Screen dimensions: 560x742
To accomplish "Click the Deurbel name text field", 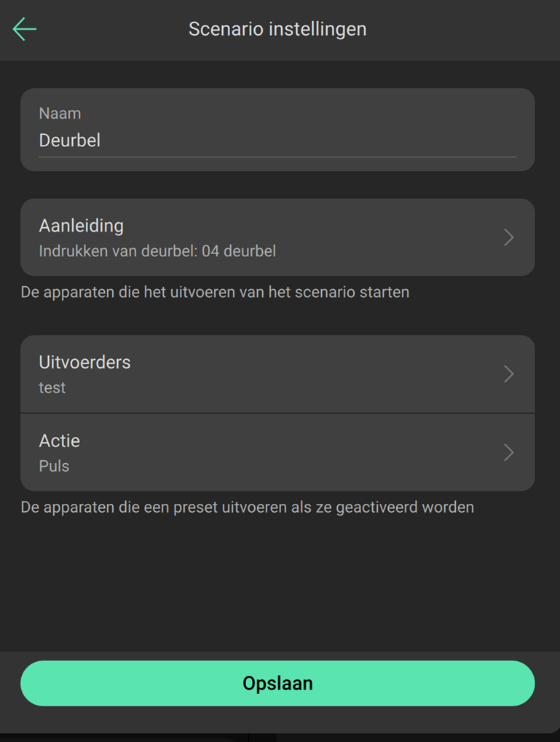I will click(x=277, y=141).
